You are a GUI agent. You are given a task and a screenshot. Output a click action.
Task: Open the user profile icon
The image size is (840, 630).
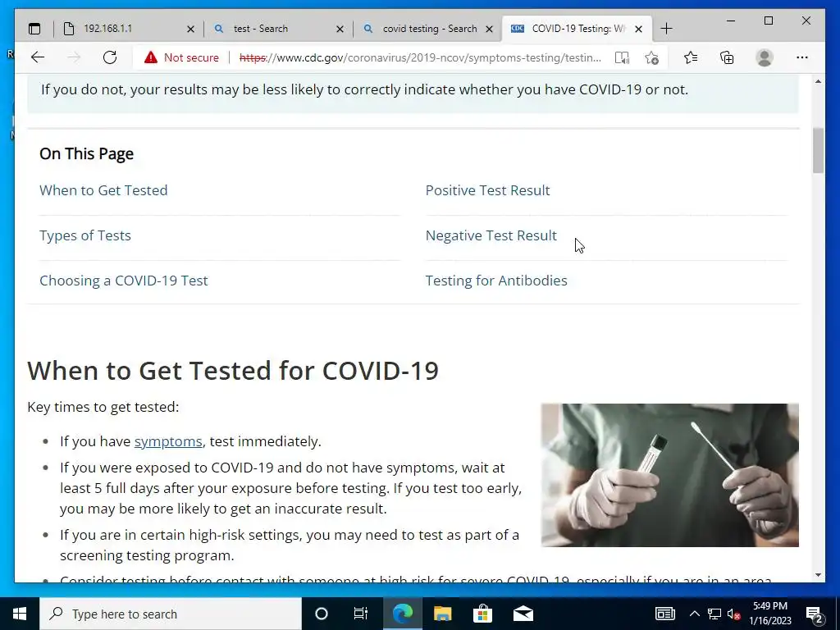pos(765,57)
